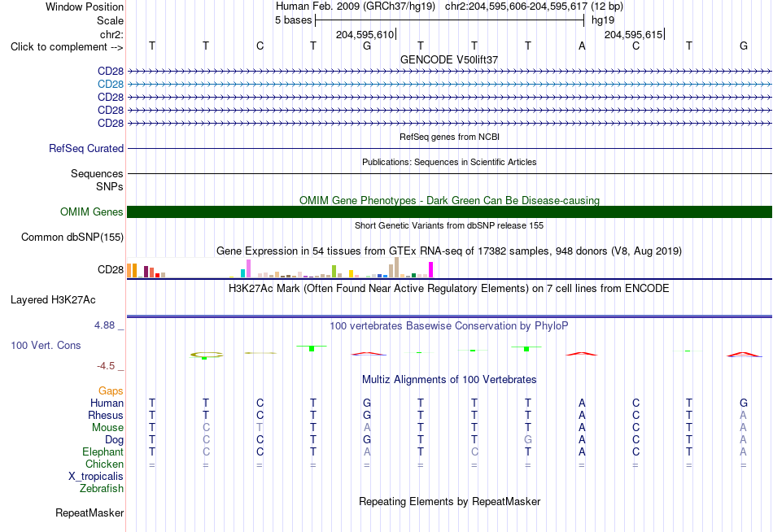Click the RepeatMasker track label
The image size is (773, 532).
coord(90,512)
